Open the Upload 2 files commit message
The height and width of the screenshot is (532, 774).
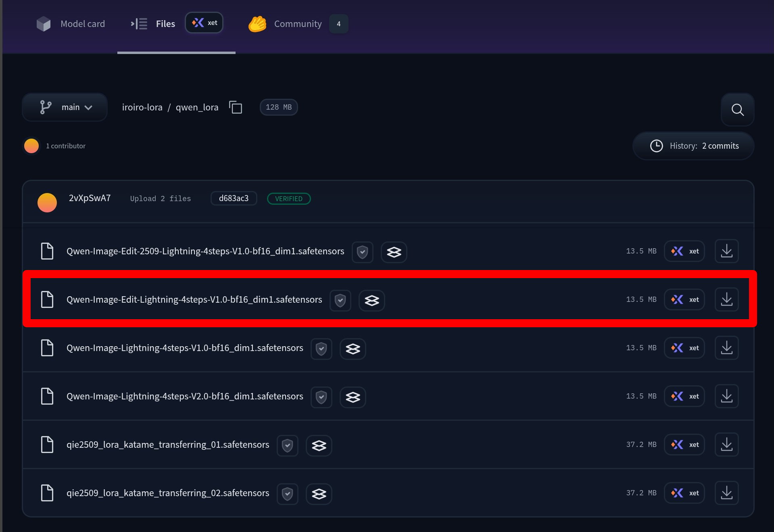pos(161,199)
